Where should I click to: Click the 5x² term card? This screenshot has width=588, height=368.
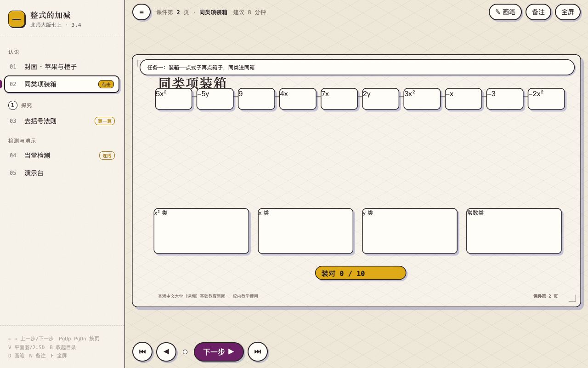point(174,99)
